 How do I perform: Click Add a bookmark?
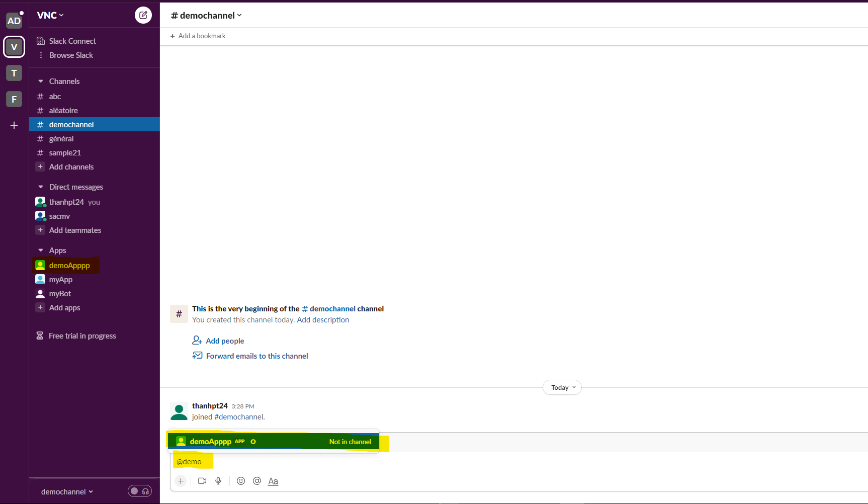(x=198, y=36)
